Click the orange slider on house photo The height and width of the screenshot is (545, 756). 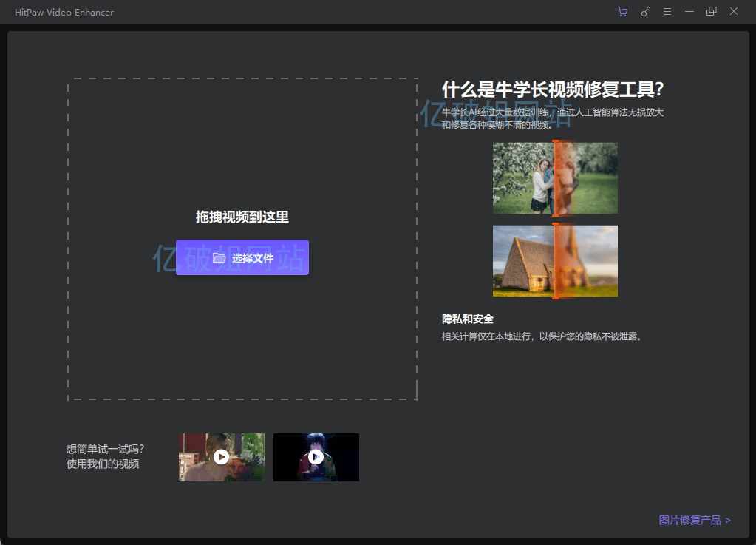tap(555, 261)
